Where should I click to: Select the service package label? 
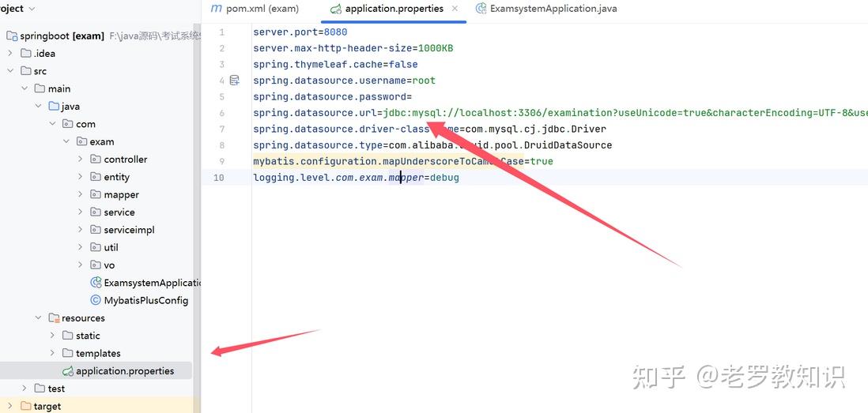click(119, 212)
